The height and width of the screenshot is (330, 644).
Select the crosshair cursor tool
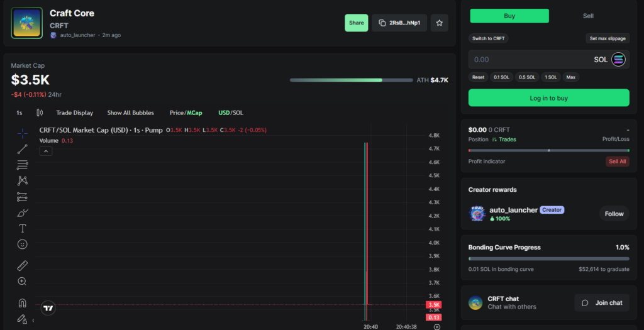tap(22, 133)
